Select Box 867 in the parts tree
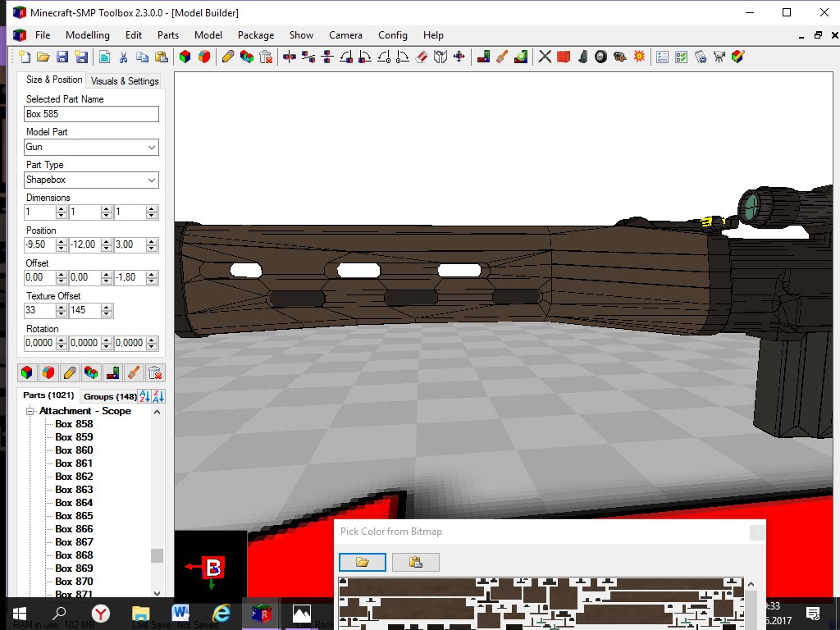 [x=74, y=542]
